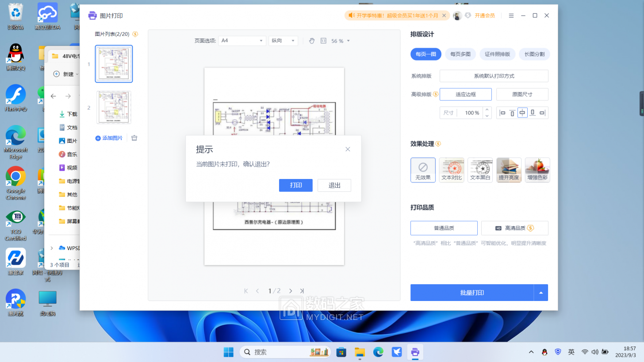Click the VIP coin icon beside 图片列表

click(x=135, y=34)
